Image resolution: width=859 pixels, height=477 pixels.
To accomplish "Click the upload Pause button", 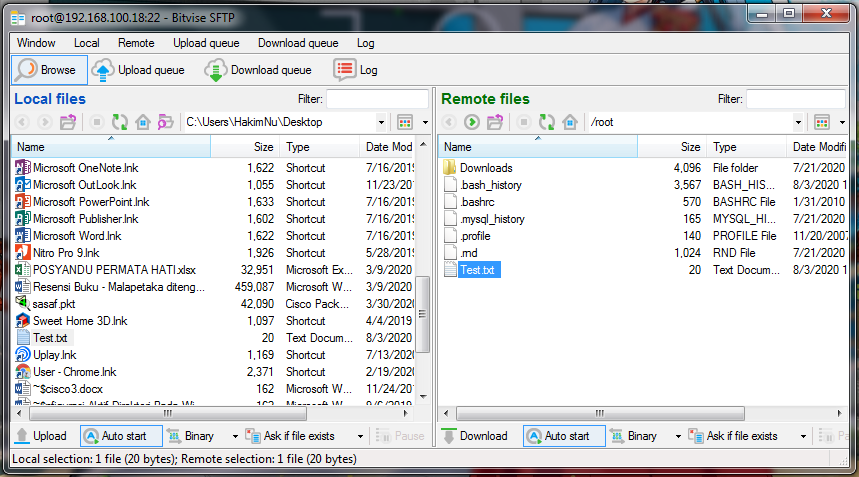I will click(400, 436).
